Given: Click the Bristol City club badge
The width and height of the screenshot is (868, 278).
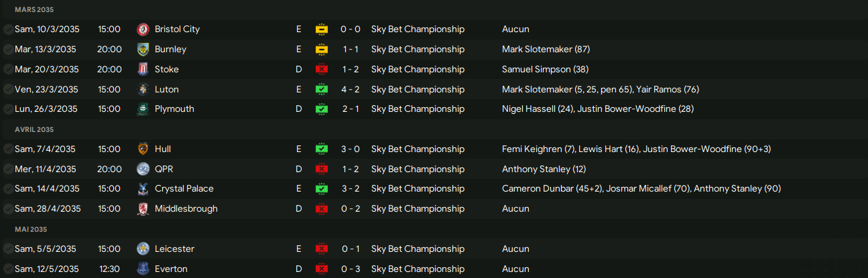Looking at the screenshot, I should [142, 29].
